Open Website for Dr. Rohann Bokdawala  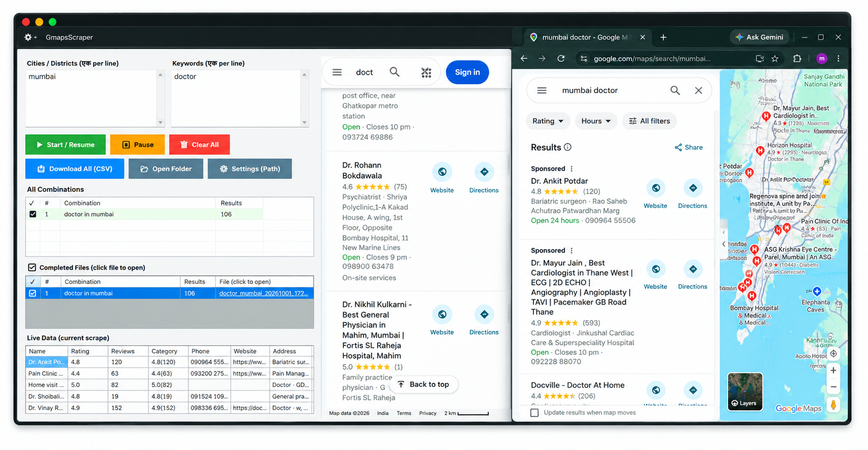click(x=442, y=178)
